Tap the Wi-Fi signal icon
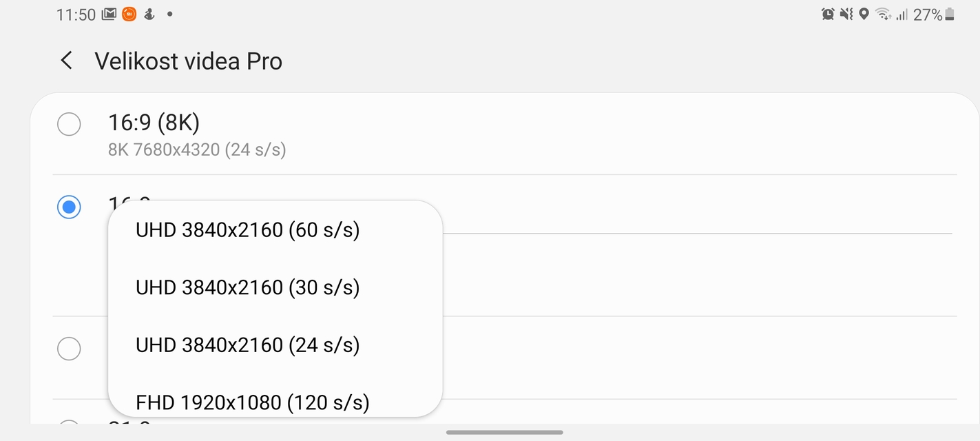The height and width of the screenshot is (441, 980). [x=884, y=14]
